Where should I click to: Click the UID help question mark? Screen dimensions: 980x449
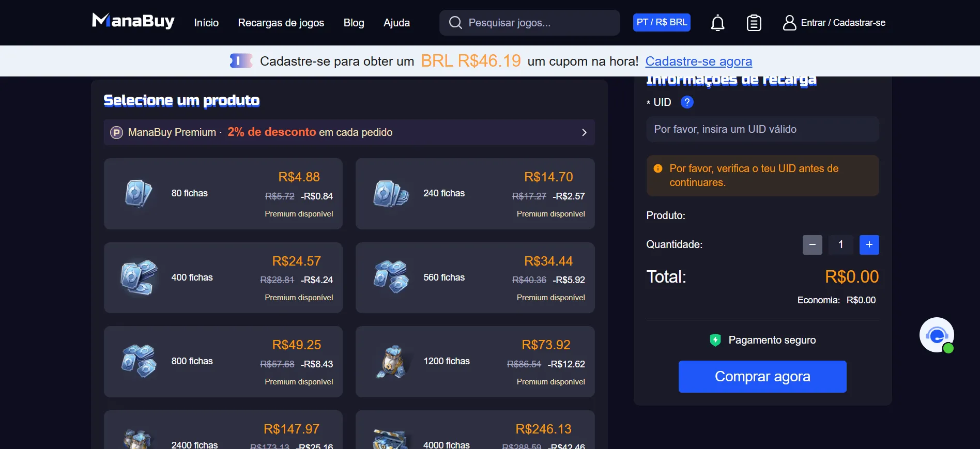pos(687,102)
